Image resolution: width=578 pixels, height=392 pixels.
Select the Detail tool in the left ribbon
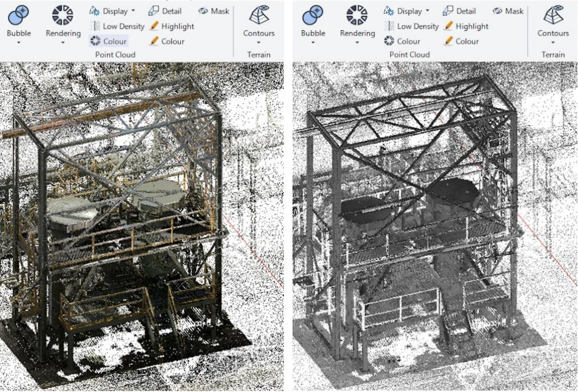pos(165,11)
